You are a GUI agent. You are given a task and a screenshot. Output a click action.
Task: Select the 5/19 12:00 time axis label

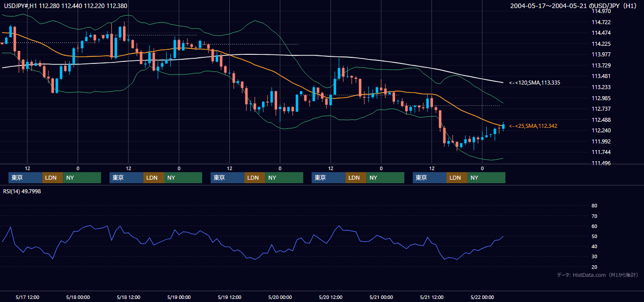coord(229,297)
